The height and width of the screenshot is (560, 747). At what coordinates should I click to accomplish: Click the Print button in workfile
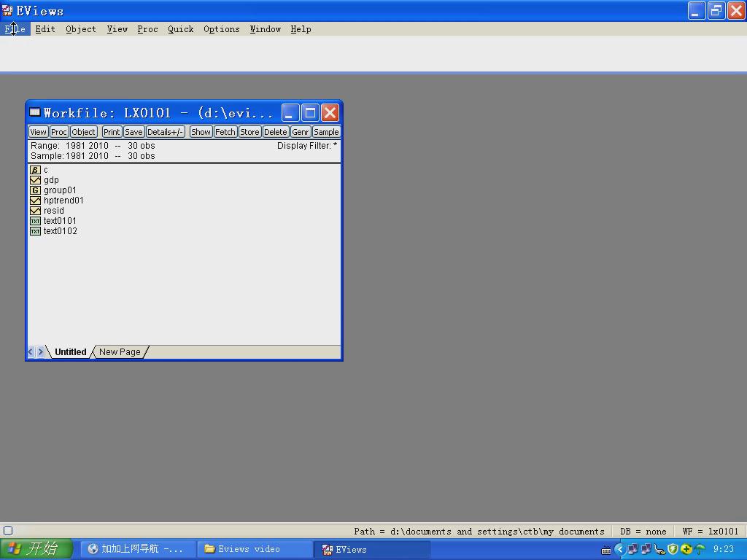[112, 132]
